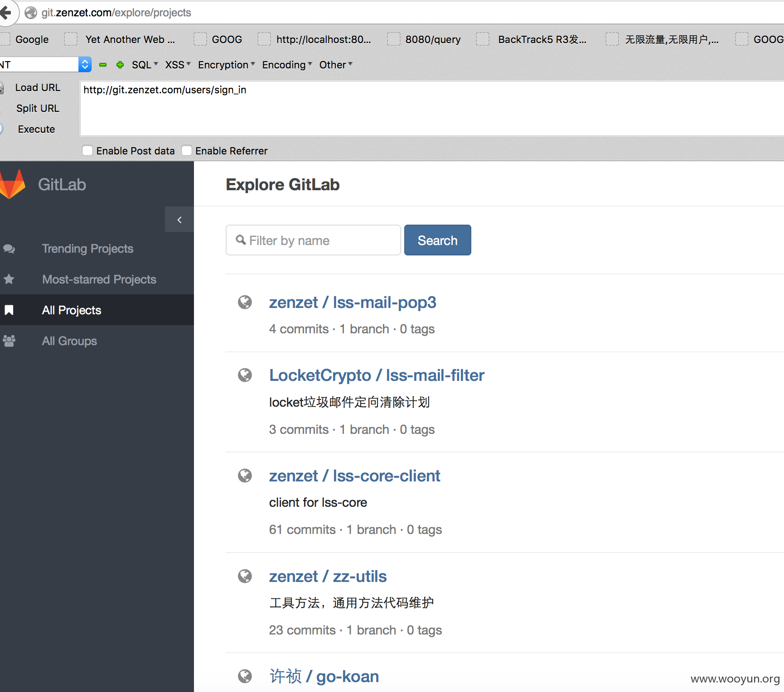Click the browser address bar URL
This screenshot has height=692, width=784.
116,13
